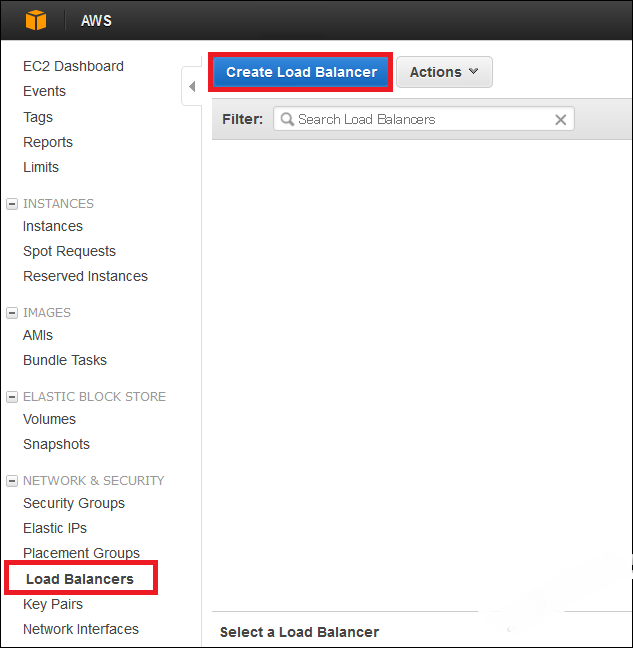The image size is (633, 648).
Task: Click the AWS orange cube logo
Action: tap(36, 20)
